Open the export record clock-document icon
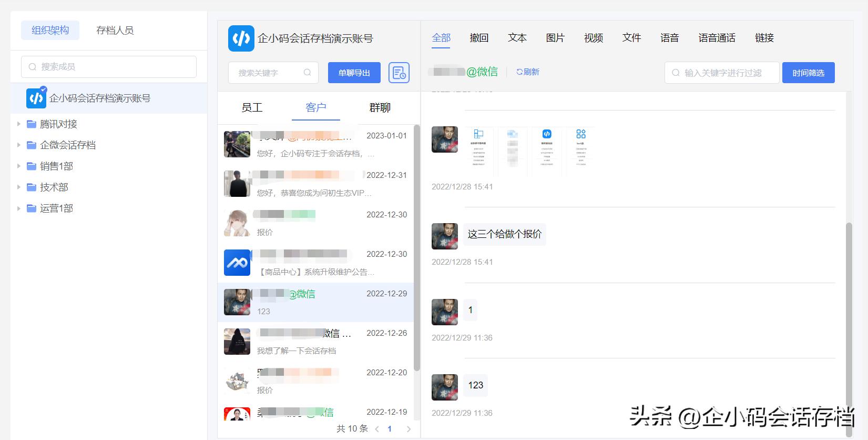 399,73
